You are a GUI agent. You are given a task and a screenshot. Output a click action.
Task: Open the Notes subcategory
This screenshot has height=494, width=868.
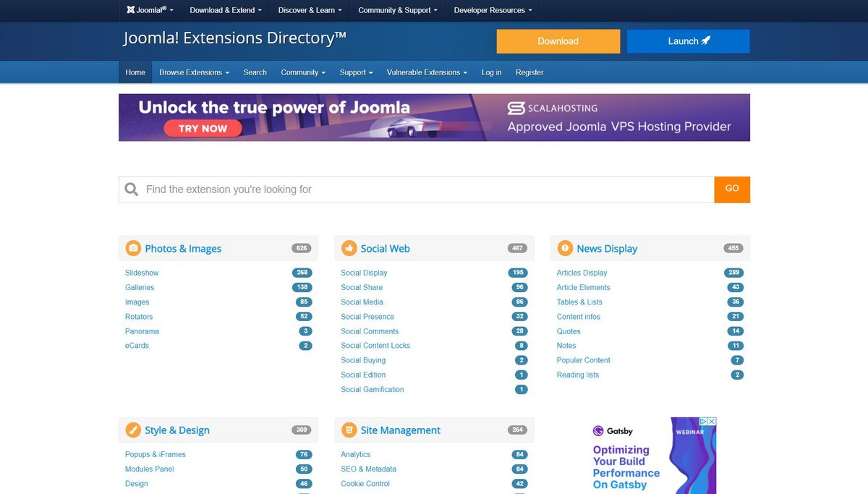coord(566,346)
